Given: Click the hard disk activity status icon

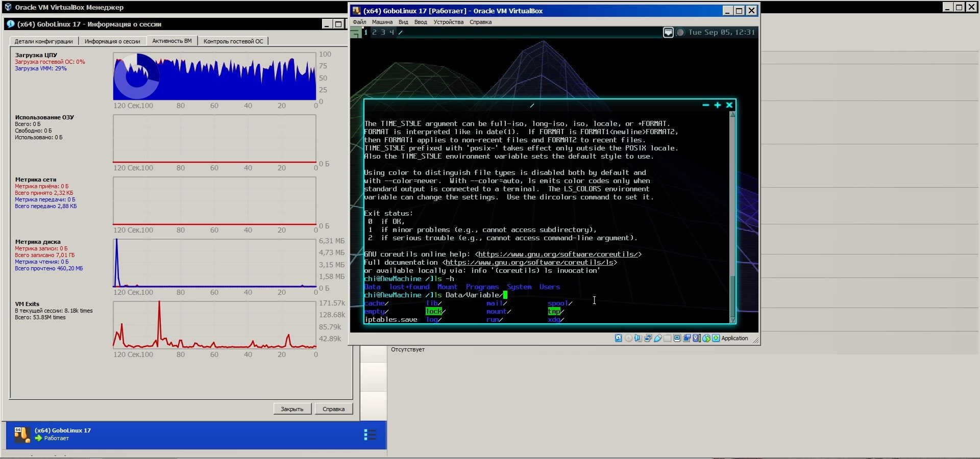Looking at the screenshot, I should pyautogui.click(x=619, y=338).
